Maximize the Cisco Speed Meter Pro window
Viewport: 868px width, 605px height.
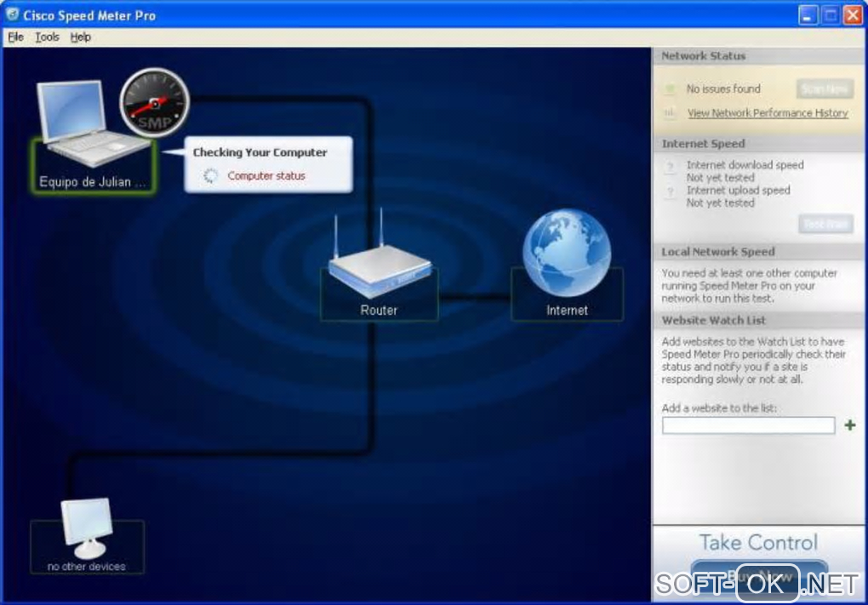click(x=831, y=15)
